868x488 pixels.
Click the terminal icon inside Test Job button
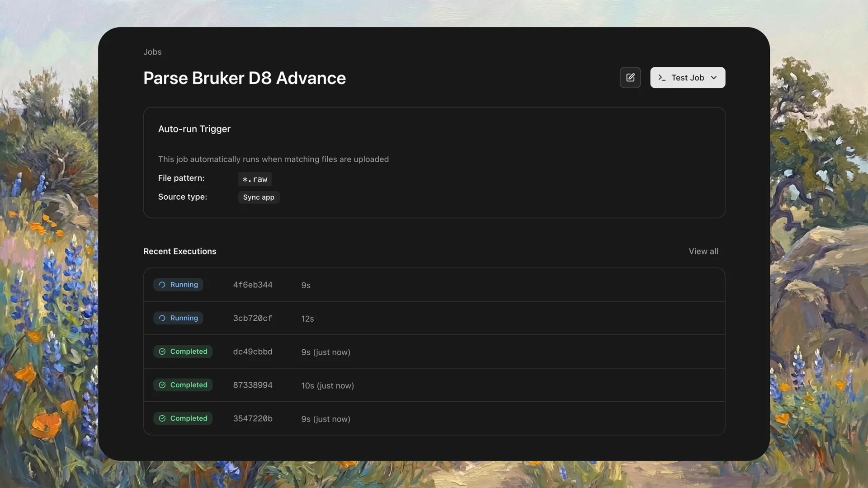(662, 77)
